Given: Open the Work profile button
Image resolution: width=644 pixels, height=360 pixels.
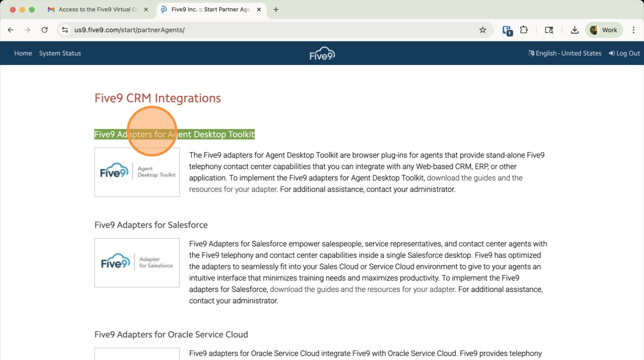Looking at the screenshot, I should [x=604, y=30].
